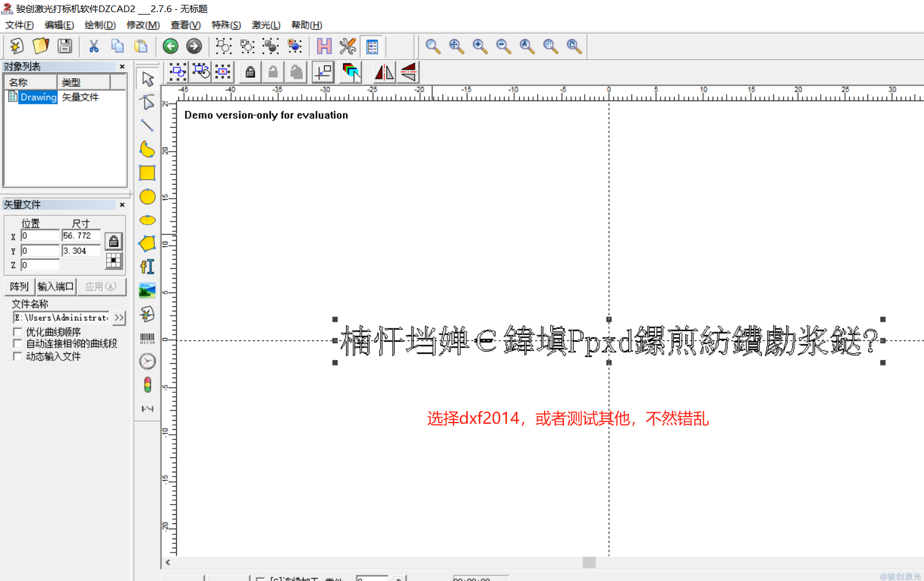Select the Circle drawing tool

pos(148,197)
